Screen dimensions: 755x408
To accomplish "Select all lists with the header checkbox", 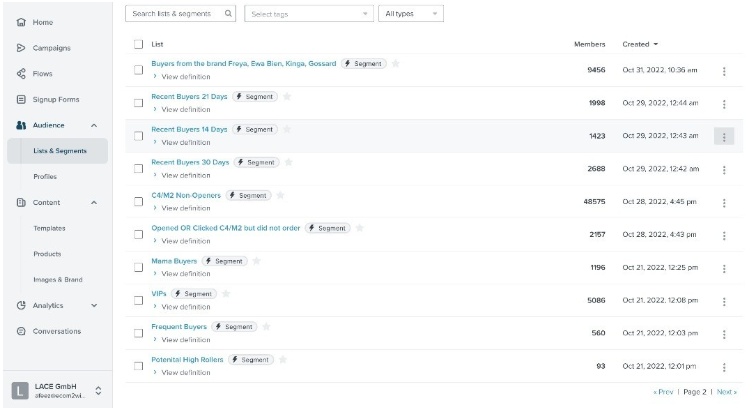I will point(139,44).
